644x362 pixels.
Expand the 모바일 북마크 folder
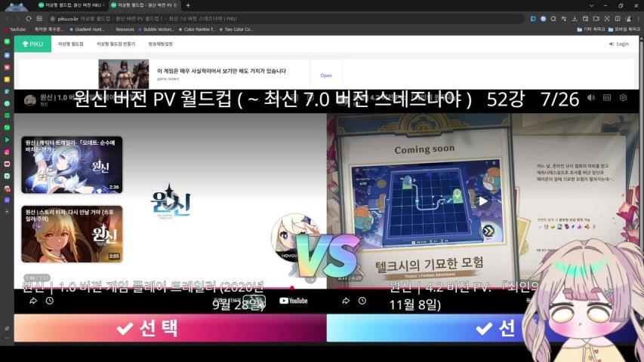(624, 29)
